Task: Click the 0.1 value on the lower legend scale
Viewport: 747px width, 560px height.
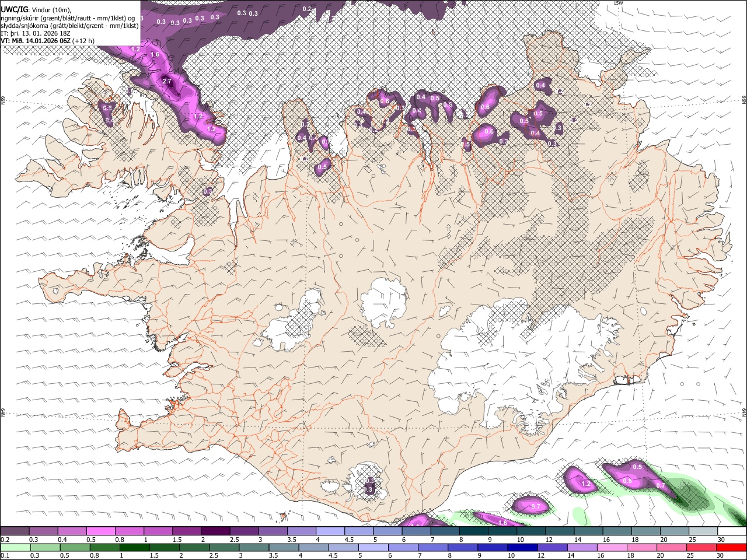Action: point(5,556)
